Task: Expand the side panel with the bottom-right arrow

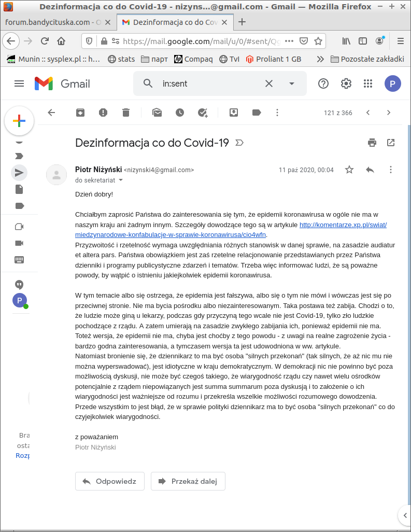Action: [x=405, y=515]
